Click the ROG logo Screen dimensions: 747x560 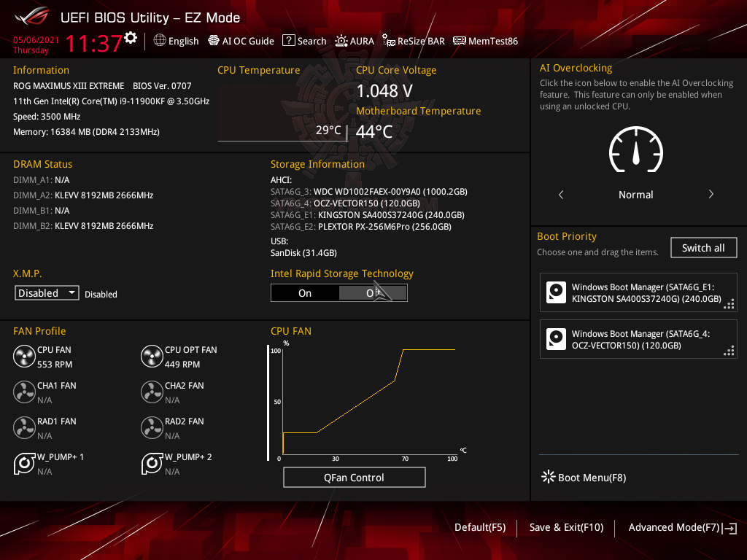32,16
